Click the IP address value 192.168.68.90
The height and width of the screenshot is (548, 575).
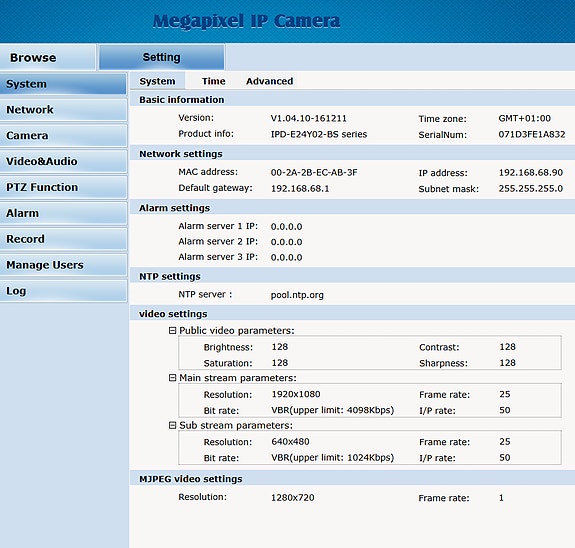[531, 172]
